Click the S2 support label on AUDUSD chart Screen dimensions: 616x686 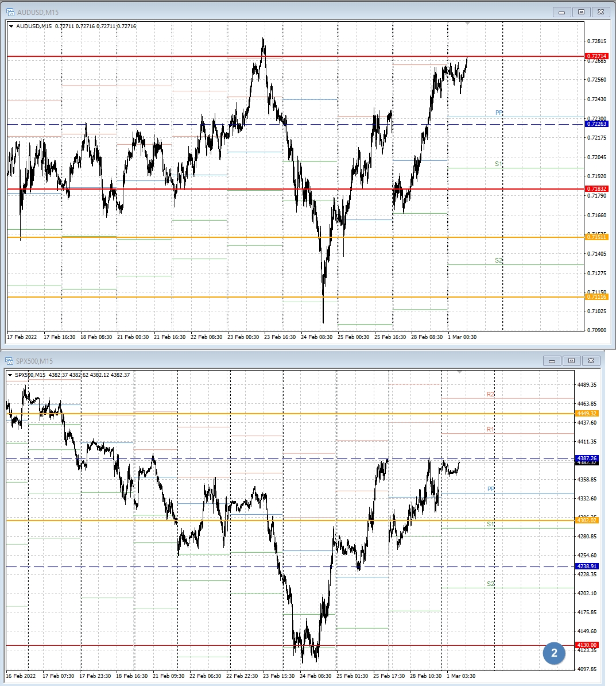tap(498, 261)
